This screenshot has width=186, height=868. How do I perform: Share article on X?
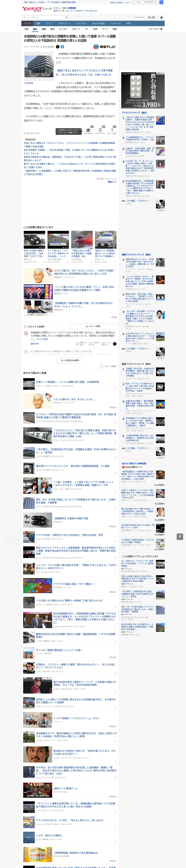pos(57,47)
